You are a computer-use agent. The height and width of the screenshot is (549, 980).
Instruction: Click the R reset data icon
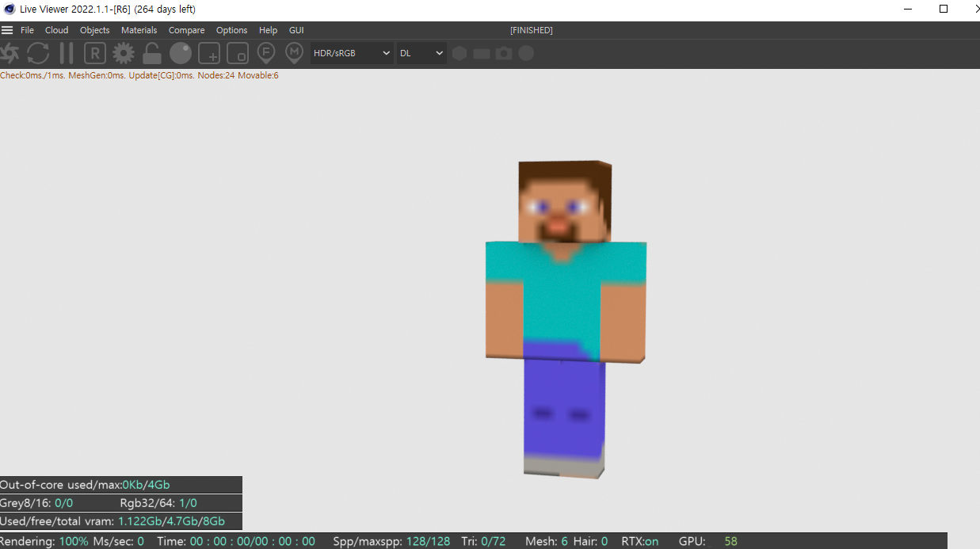(x=95, y=53)
